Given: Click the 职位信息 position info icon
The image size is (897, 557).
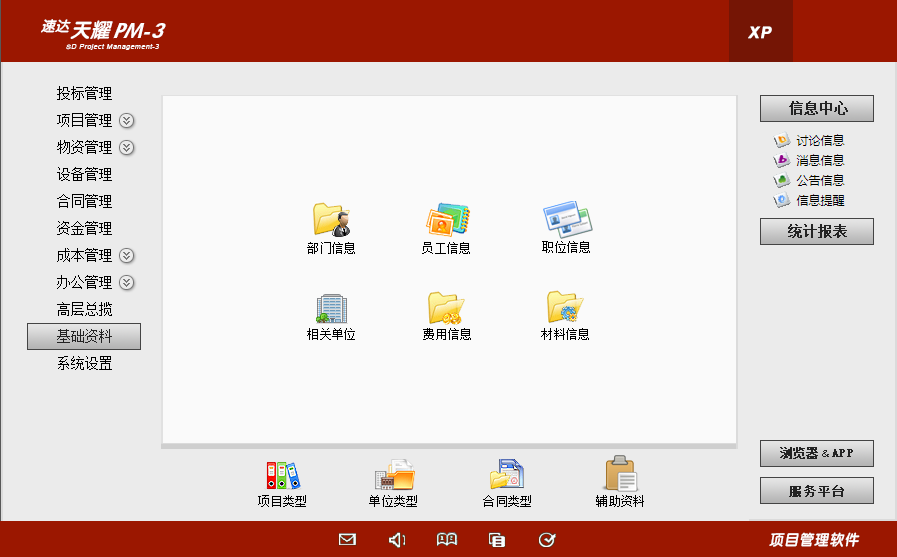Looking at the screenshot, I should pos(566,218).
